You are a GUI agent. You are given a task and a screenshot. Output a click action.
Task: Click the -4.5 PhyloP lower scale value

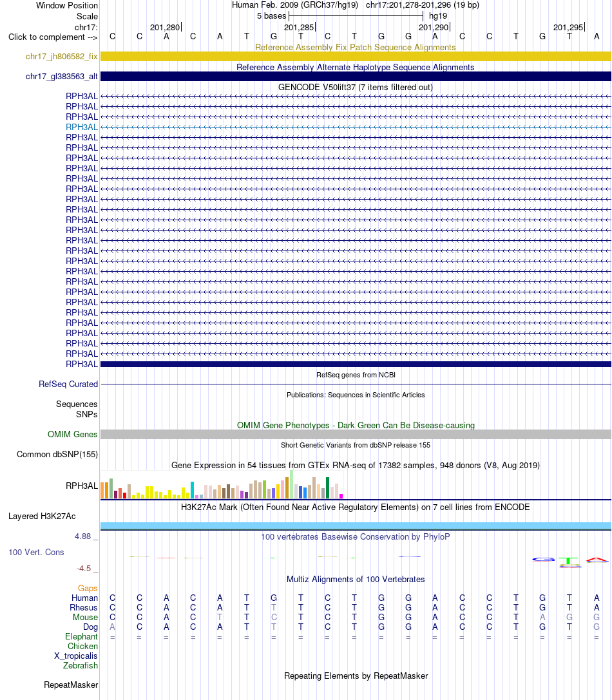point(84,568)
